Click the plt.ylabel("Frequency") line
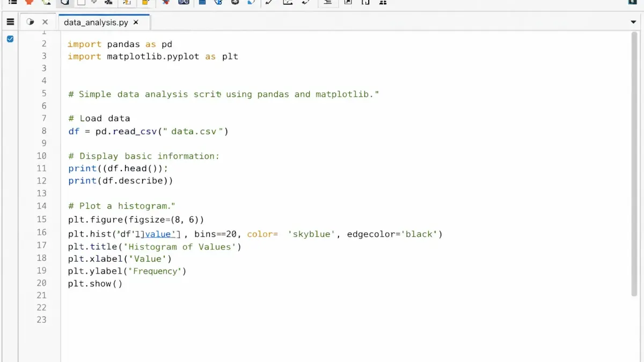 pos(127,271)
